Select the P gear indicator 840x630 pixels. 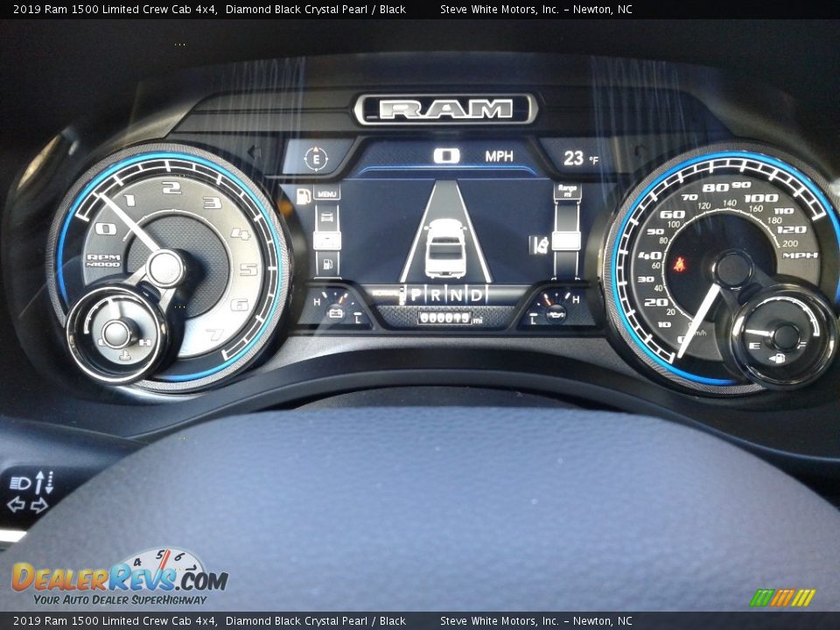[x=416, y=295]
